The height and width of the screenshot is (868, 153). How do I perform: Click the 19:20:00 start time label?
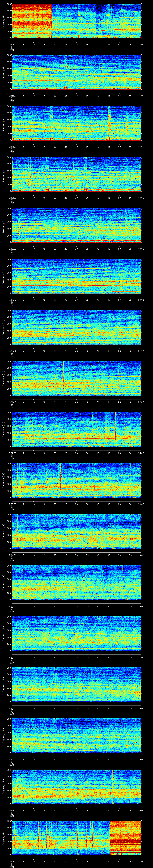pyautogui.click(x=12, y=351)
